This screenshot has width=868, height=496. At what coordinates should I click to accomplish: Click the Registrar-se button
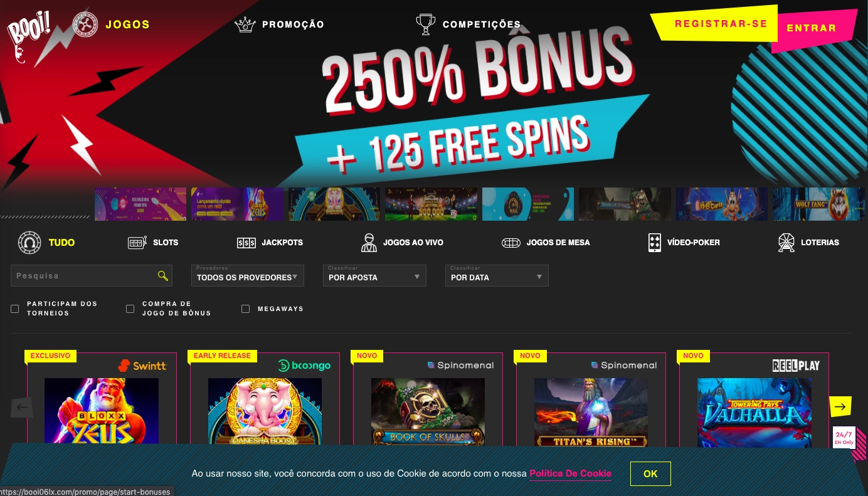coord(721,24)
